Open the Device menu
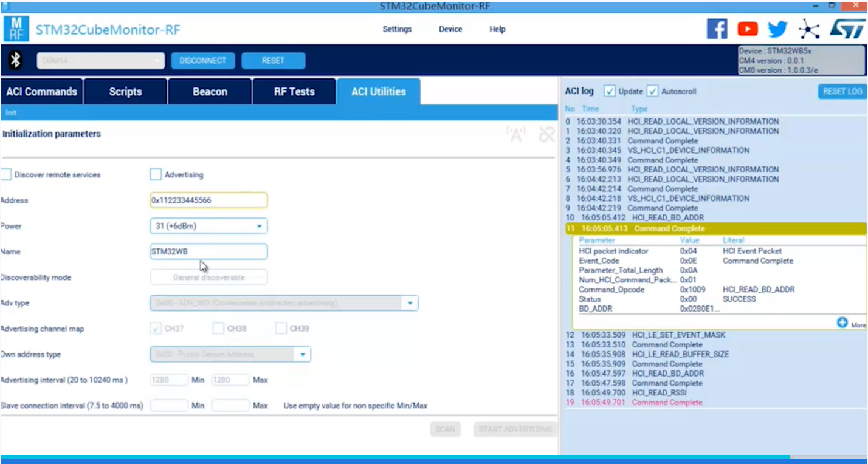This screenshot has height=464, width=868. click(x=450, y=29)
